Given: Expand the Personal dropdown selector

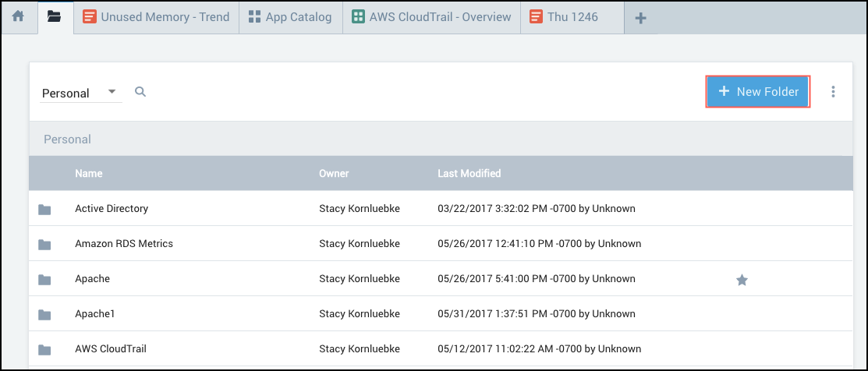Looking at the screenshot, I should (80, 93).
